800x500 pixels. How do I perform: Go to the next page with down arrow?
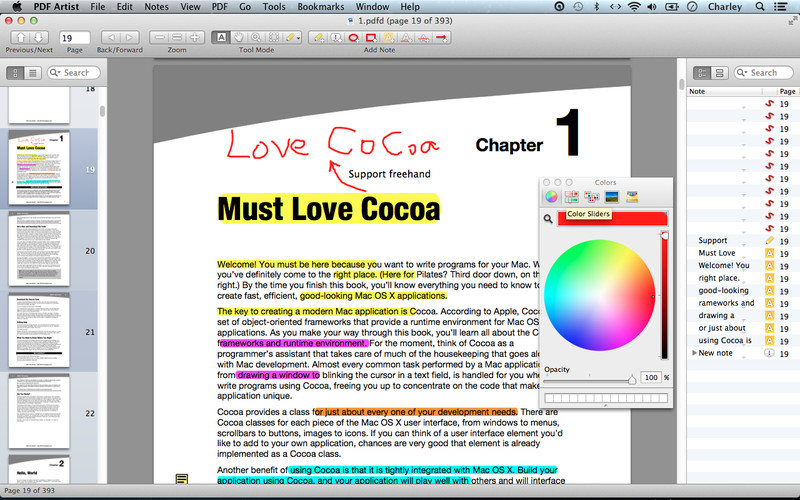tap(39, 37)
